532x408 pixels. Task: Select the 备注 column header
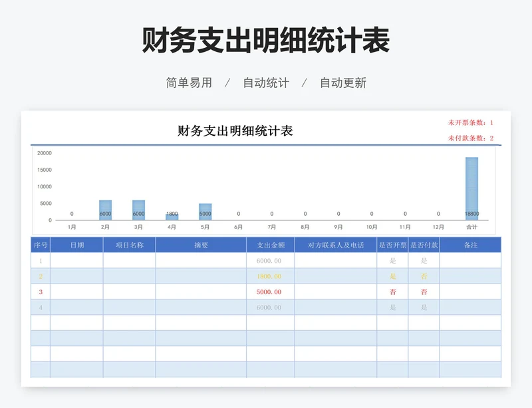coord(471,245)
